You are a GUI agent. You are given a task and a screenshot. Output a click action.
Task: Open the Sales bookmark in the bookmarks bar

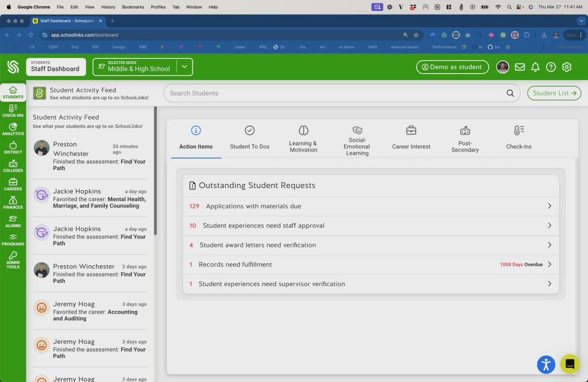240,47
